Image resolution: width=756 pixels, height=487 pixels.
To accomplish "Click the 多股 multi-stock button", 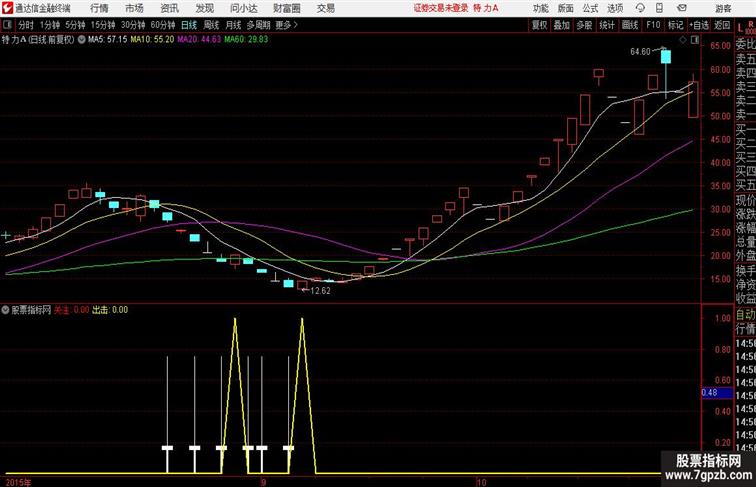I will point(584,25).
